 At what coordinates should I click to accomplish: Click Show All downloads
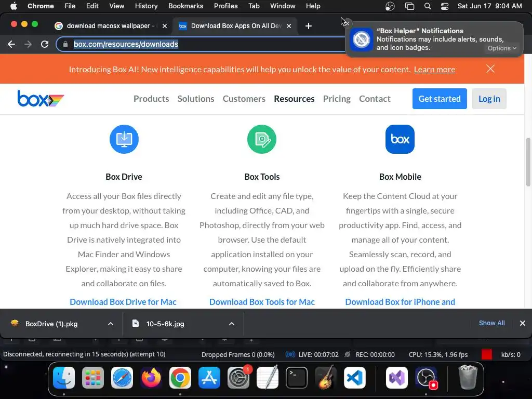tap(491, 323)
